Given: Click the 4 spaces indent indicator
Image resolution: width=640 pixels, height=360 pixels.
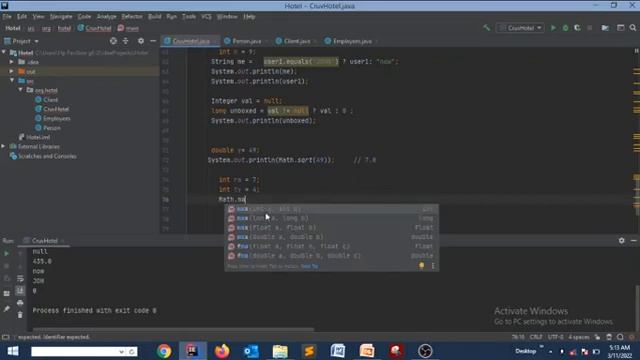Looking at the screenshot, I should (x=579, y=337).
